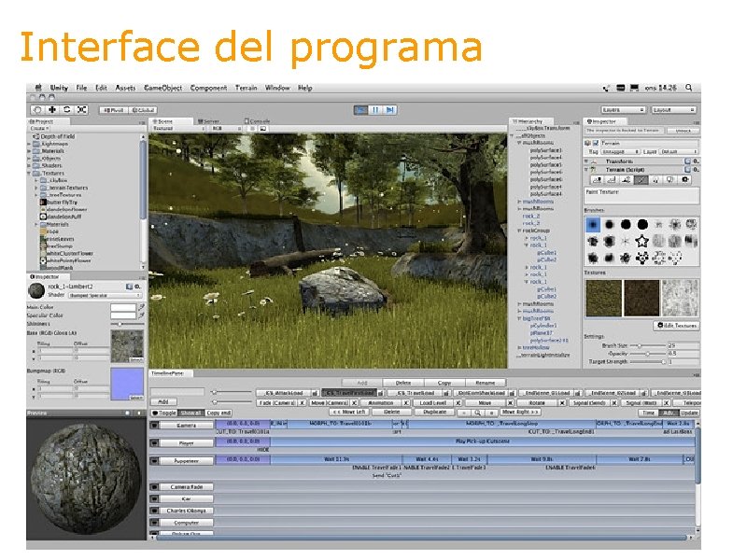The image size is (747, 560).
Task: Click the Move Left button
Action: (x=348, y=412)
